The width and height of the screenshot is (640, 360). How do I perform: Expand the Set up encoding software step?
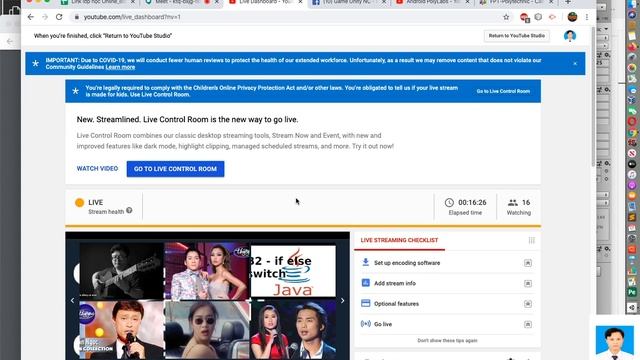pyautogui.click(x=528, y=263)
